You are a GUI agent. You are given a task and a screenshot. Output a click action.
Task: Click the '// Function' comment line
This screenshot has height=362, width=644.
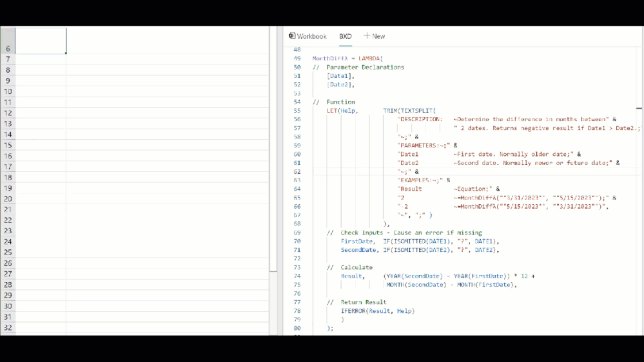coord(333,102)
